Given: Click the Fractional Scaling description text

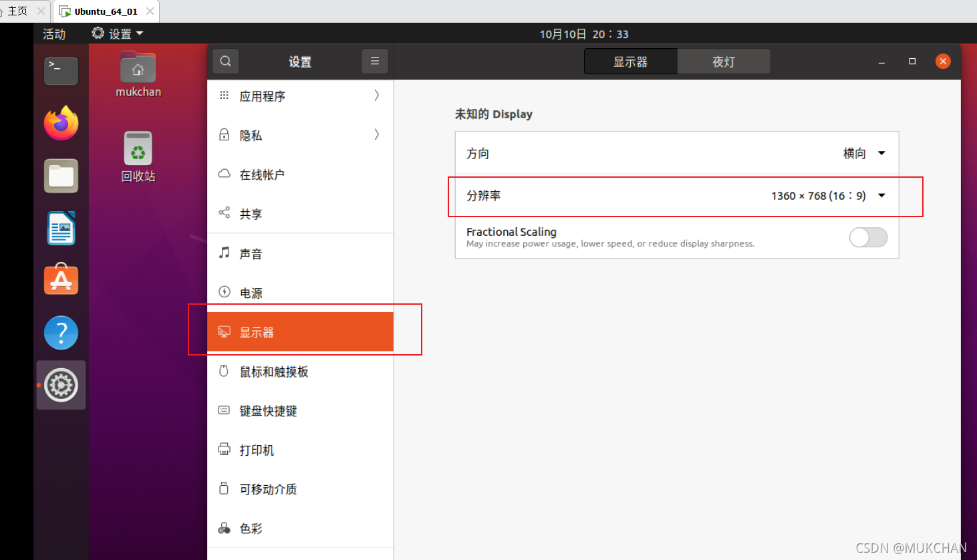Looking at the screenshot, I should tap(610, 244).
